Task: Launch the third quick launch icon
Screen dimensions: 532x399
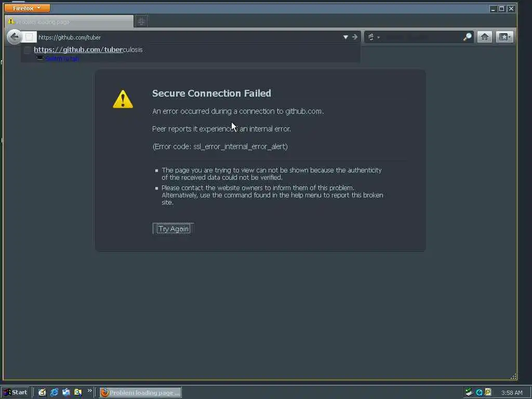Action: click(66, 392)
